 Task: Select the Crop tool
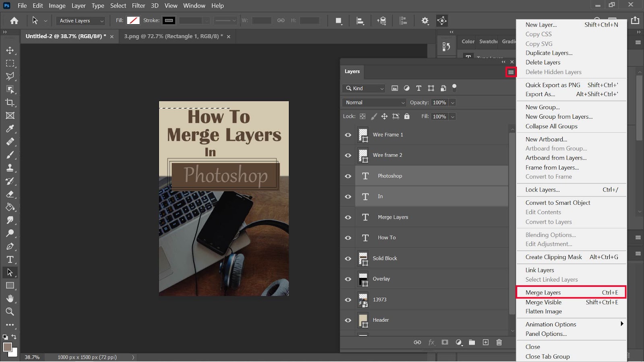coord(10,102)
